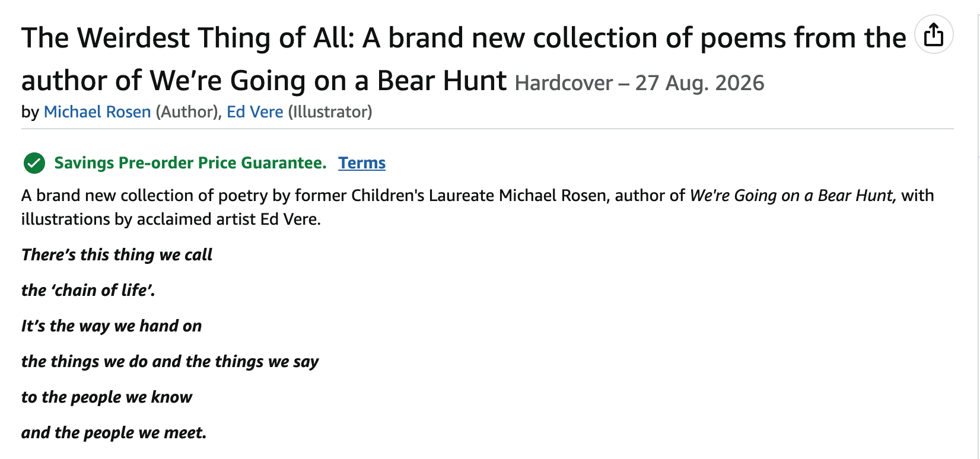The image size is (980, 459).
Task: Click the italic 'We're Going on a Bear Hunt' in description
Action: click(792, 196)
